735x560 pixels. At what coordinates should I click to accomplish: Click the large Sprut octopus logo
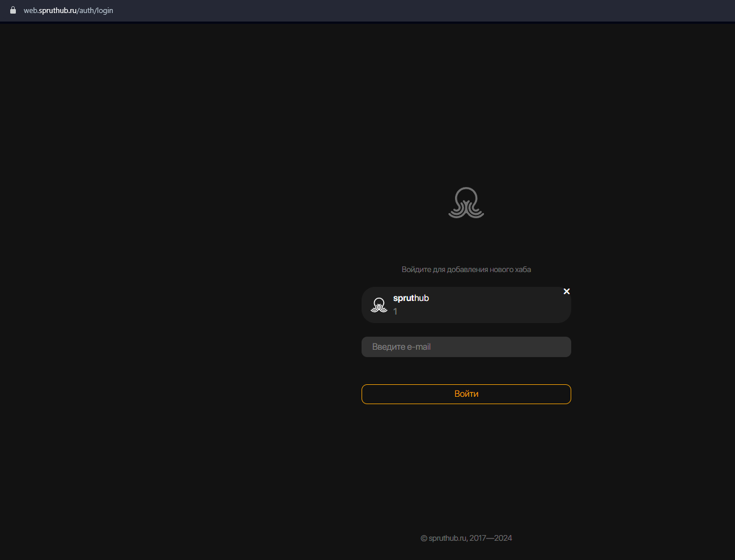(466, 203)
